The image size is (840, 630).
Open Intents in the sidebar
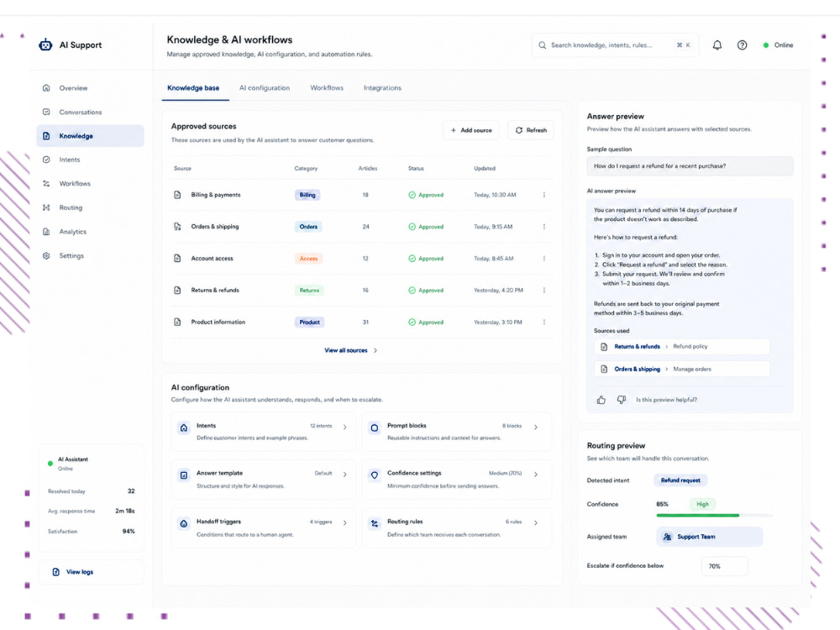click(90, 160)
